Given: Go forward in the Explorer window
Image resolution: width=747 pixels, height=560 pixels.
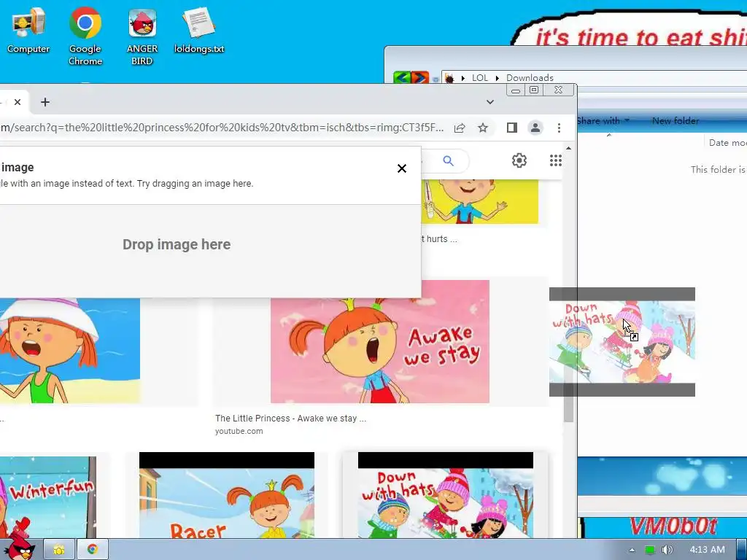Looking at the screenshot, I should pyautogui.click(x=420, y=77).
